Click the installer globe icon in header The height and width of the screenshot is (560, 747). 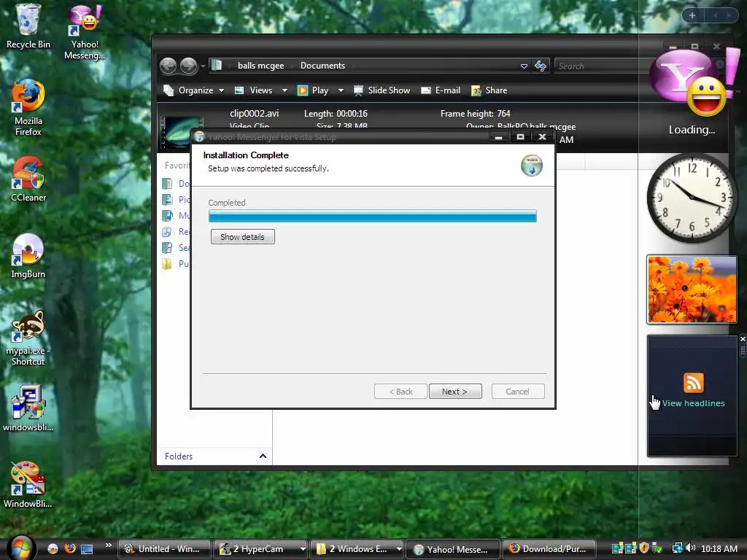[532, 166]
